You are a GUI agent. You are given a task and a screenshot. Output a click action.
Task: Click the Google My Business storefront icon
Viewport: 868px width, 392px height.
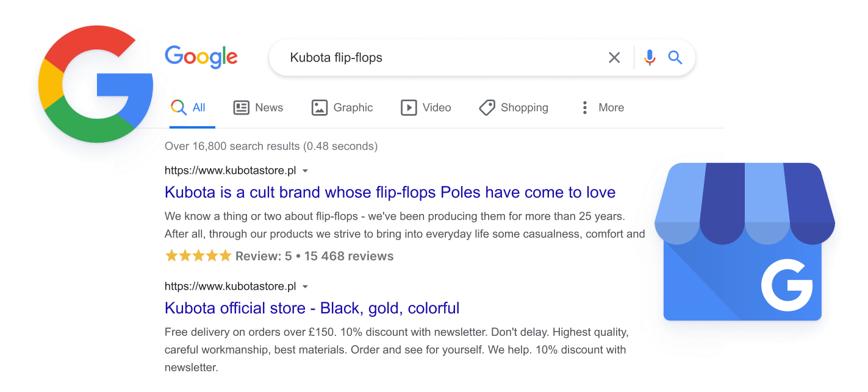(744, 241)
